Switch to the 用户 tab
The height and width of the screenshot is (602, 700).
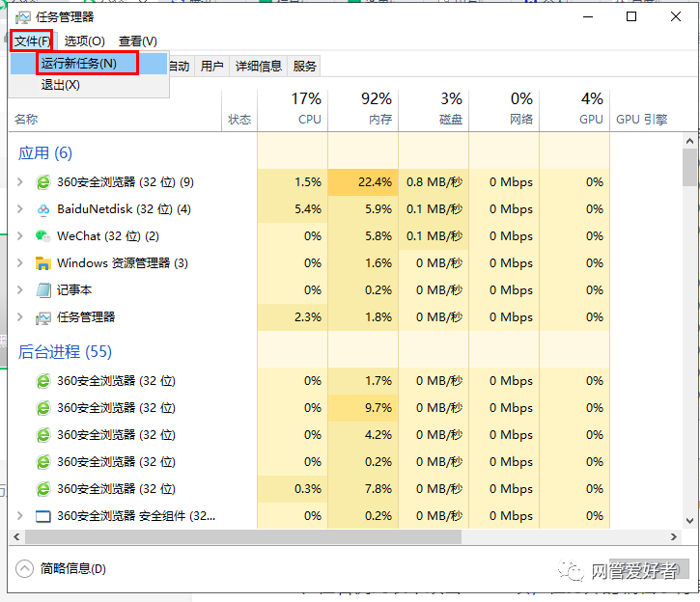(211, 66)
